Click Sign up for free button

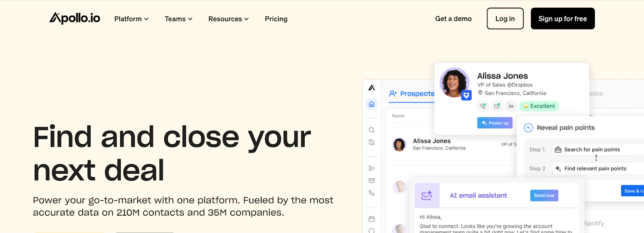[562, 19]
